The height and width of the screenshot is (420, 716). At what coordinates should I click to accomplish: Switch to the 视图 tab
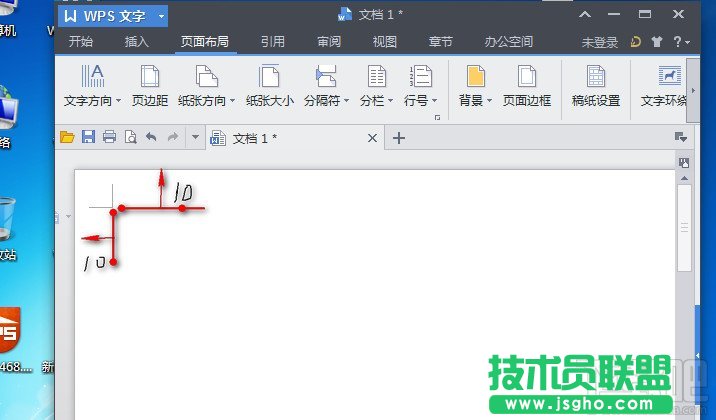pyautogui.click(x=384, y=42)
